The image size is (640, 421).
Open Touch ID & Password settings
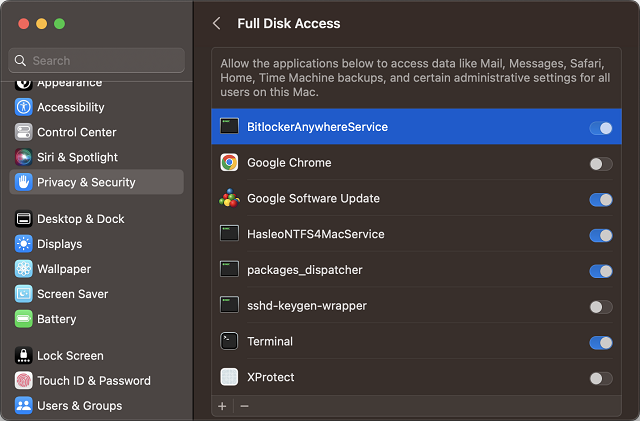96,381
